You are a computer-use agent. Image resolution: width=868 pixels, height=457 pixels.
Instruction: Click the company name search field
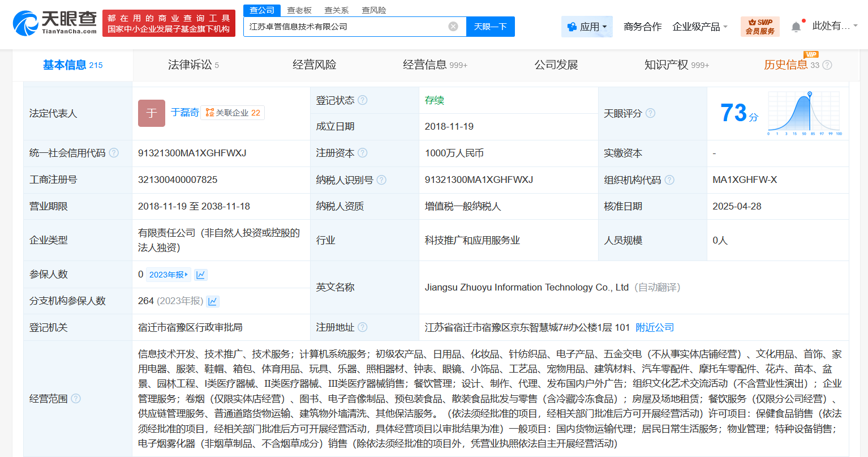pos(345,27)
